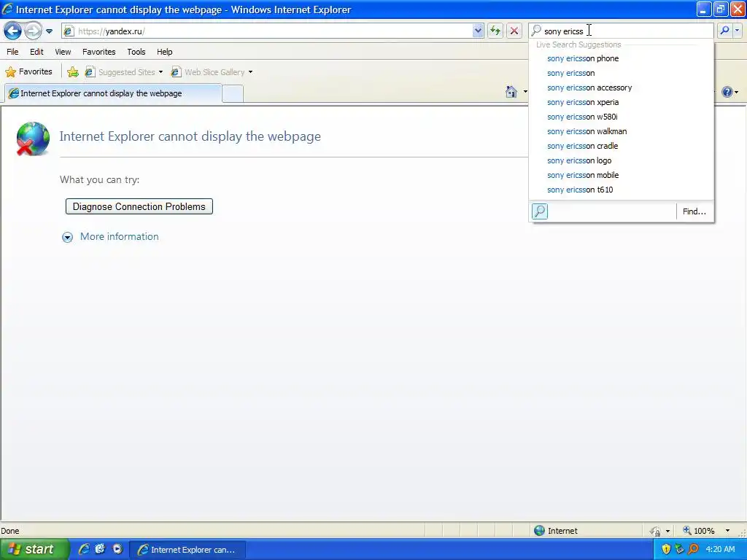Open the Tools menu
The width and height of the screenshot is (747, 560).
(x=136, y=52)
